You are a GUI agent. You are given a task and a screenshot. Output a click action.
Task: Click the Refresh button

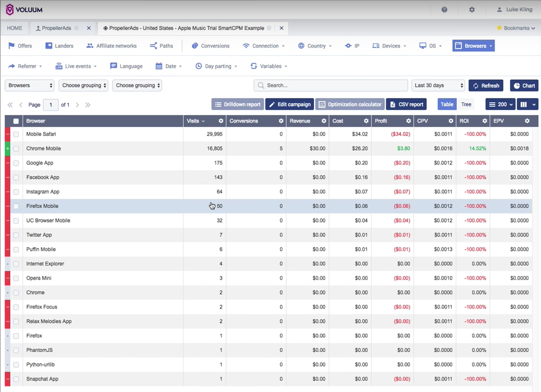[486, 86]
